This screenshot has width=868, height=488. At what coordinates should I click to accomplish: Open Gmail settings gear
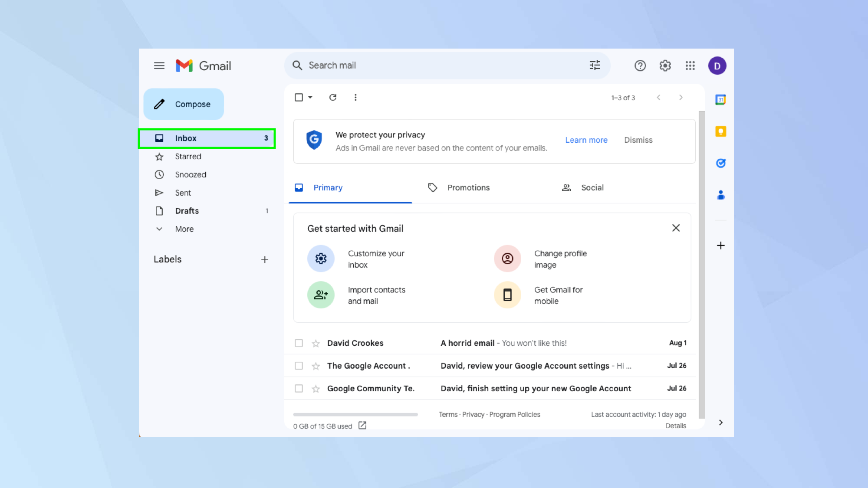(x=664, y=66)
